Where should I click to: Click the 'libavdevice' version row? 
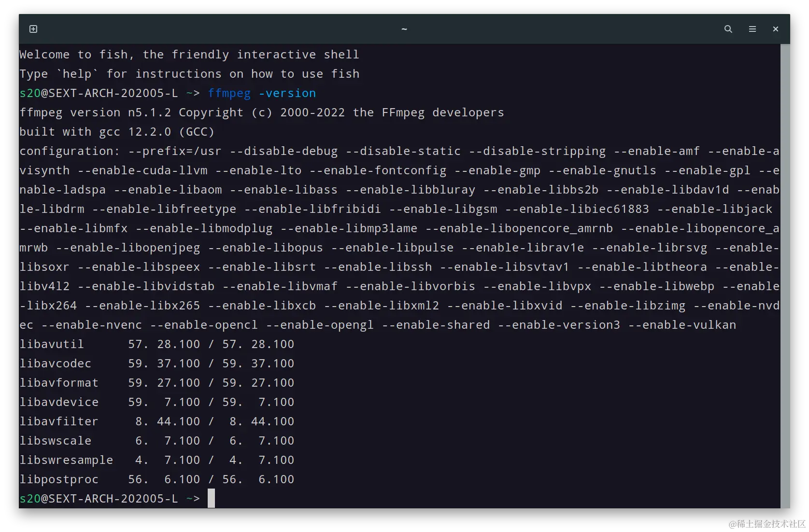pyautogui.click(x=156, y=402)
